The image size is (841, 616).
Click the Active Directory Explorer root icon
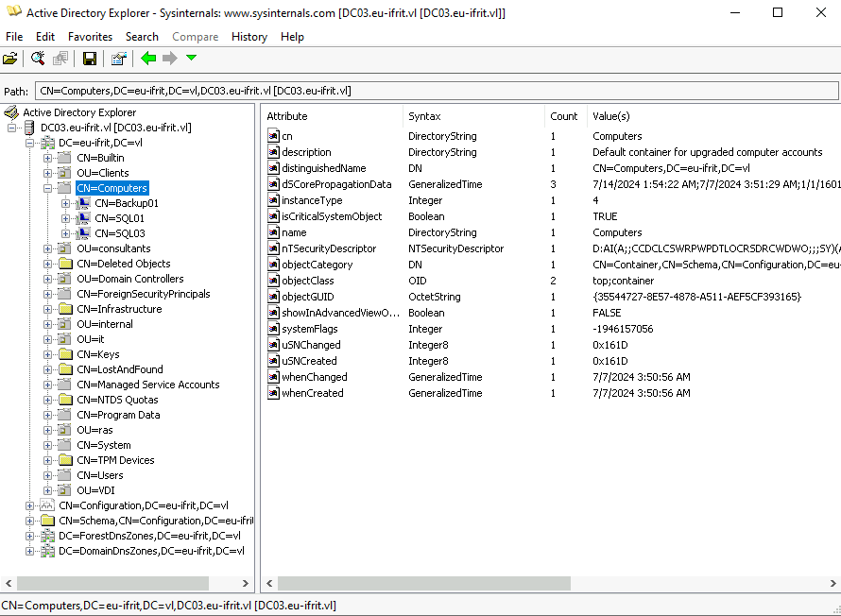(x=11, y=112)
